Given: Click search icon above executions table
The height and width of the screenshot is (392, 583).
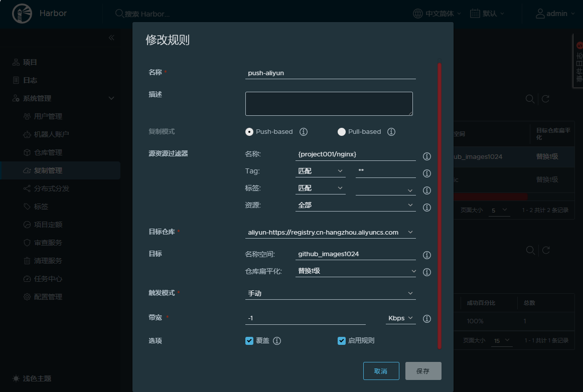Looking at the screenshot, I should 531,250.
